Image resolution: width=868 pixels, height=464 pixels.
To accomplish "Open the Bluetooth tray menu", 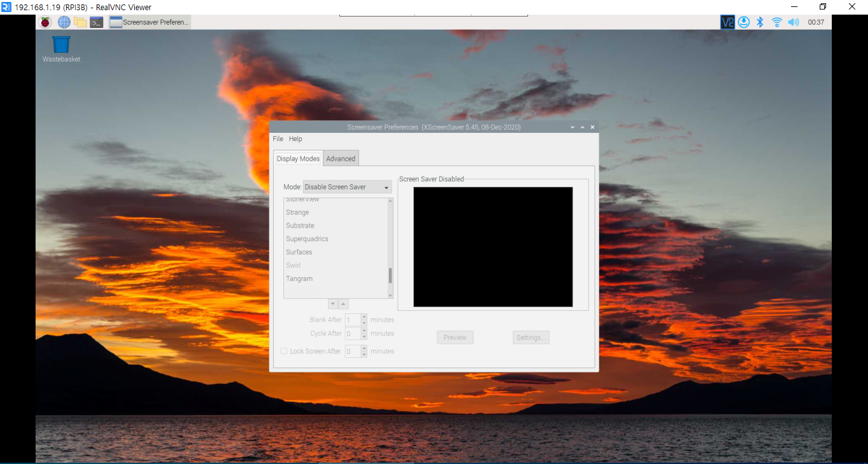I will pyautogui.click(x=759, y=22).
